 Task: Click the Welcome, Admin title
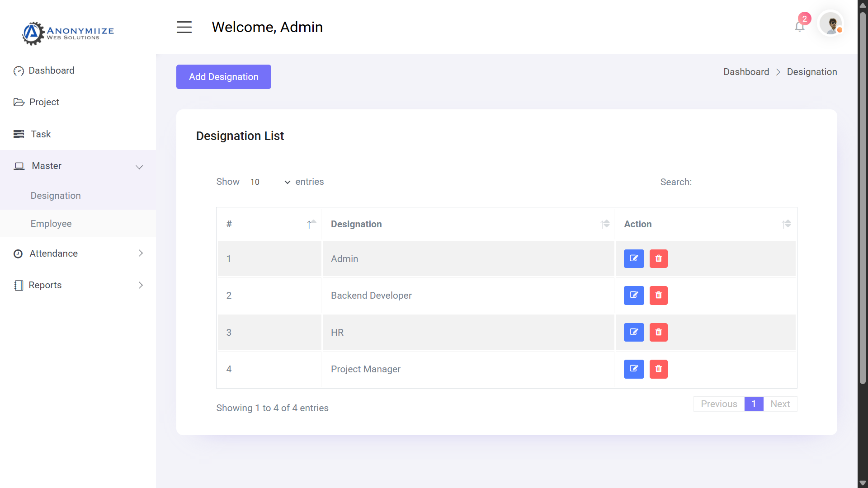267,27
